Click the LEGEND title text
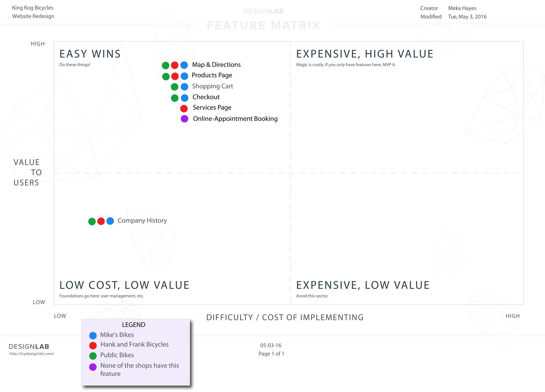Image resolution: width=545 pixels, height=392 pixels. coord(133,325)
